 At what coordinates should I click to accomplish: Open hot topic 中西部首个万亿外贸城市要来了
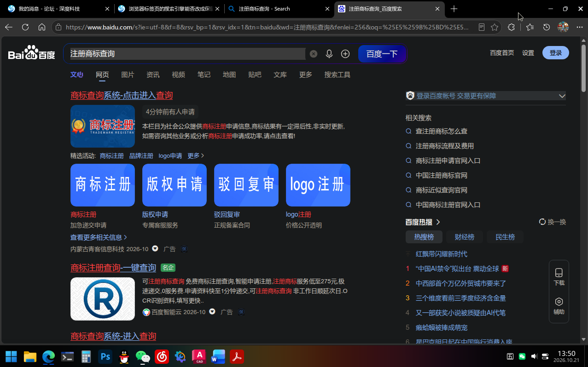(x=461, y=283)
